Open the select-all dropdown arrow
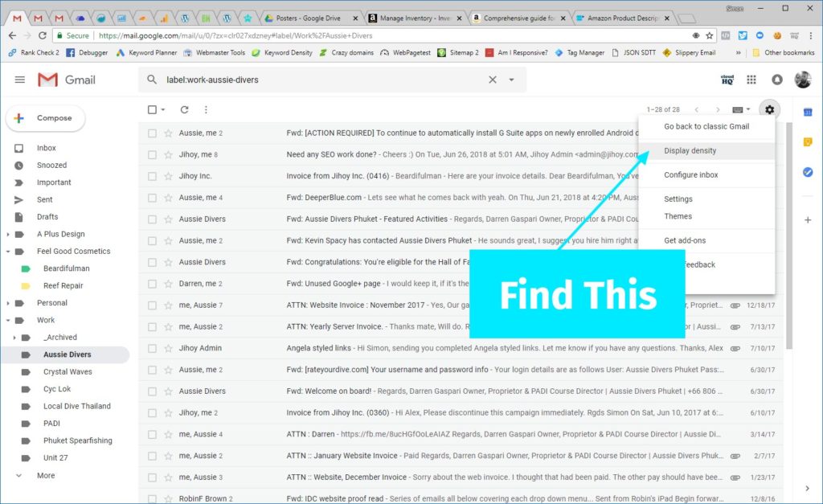Screen dimensions: 823x504 [x=163, y=110]
